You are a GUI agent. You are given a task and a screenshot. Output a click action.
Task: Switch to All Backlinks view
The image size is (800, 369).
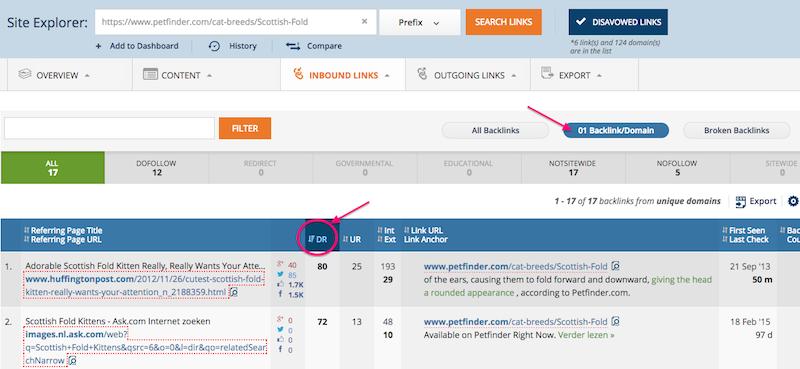[x=495, y=130]
